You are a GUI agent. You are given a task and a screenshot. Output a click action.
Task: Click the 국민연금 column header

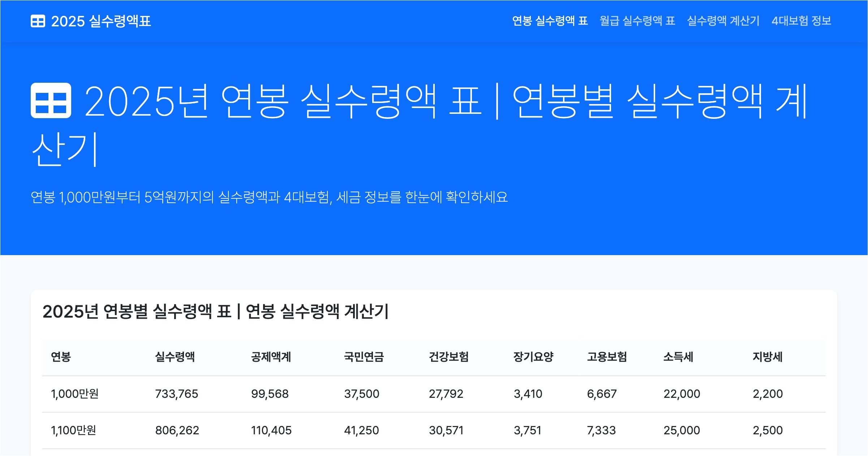(364, 357)
